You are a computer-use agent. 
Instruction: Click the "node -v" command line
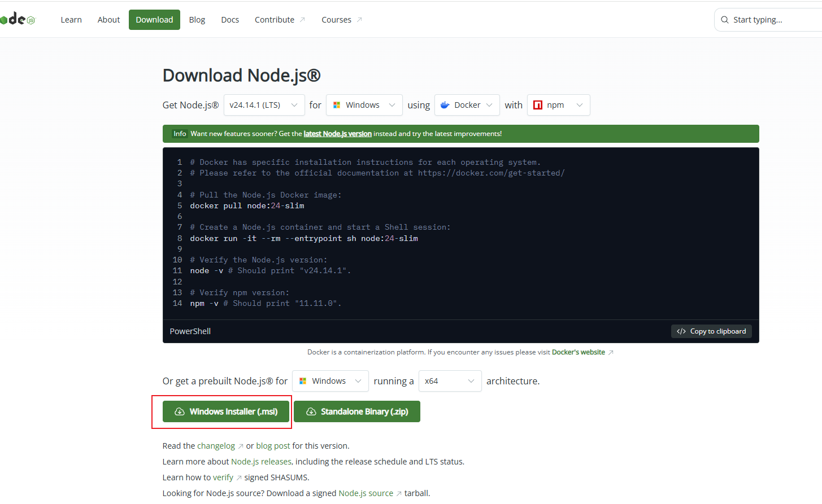(x=271, y=271)
